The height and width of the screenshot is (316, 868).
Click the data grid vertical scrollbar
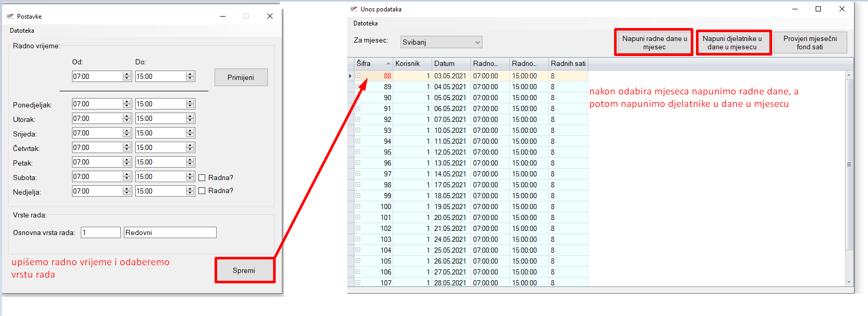pos(849,164)
